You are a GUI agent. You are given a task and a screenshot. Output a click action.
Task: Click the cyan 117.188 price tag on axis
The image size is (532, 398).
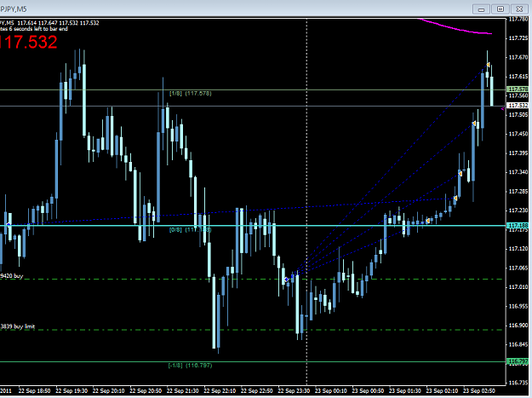pos(518,225)
